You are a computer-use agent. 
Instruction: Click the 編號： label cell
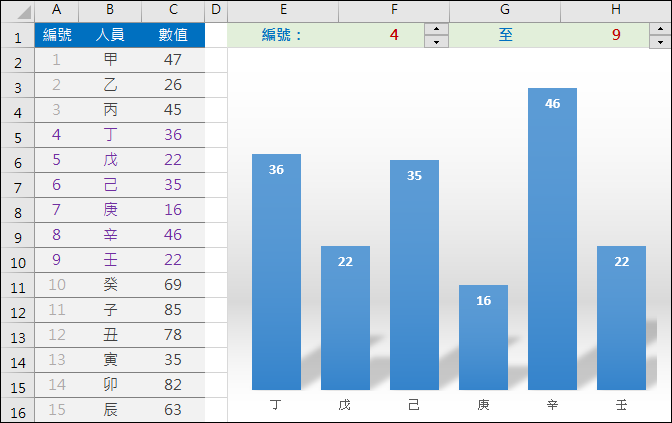tap(283, 35)
